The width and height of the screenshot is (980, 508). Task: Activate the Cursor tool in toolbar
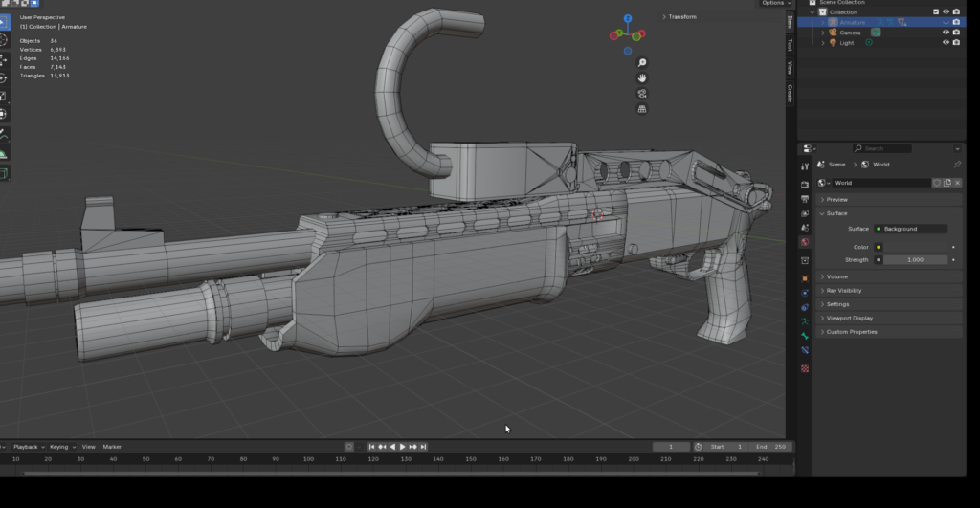tap(3, 41)
